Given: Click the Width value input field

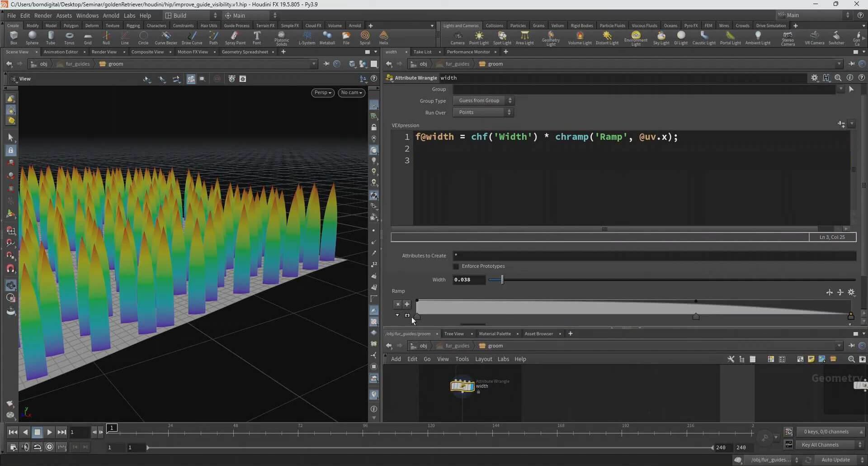Looking at the screenshot, I should tap(469, 280).
